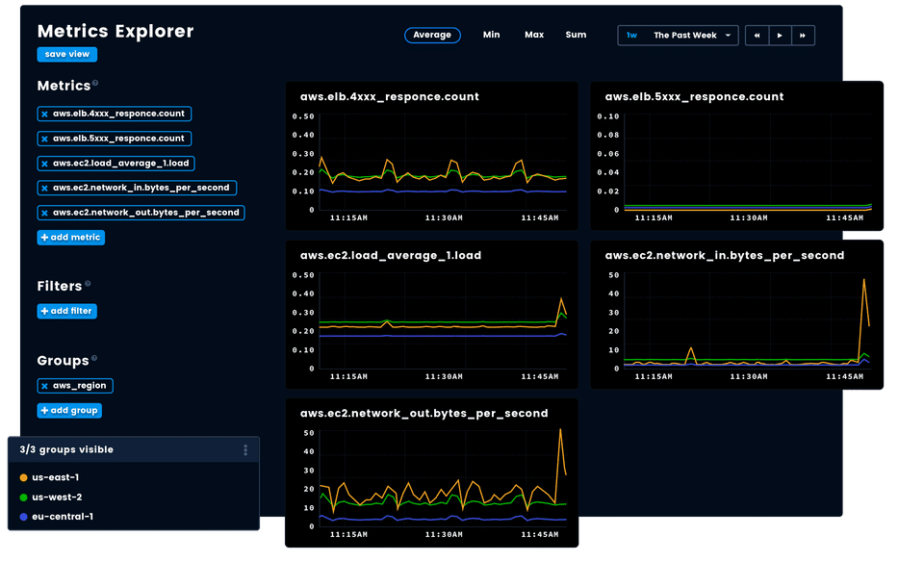
Task: Click the aws.ec2.network_out.bytes_per_second metric tag label
Action: [x=146, y=213]
